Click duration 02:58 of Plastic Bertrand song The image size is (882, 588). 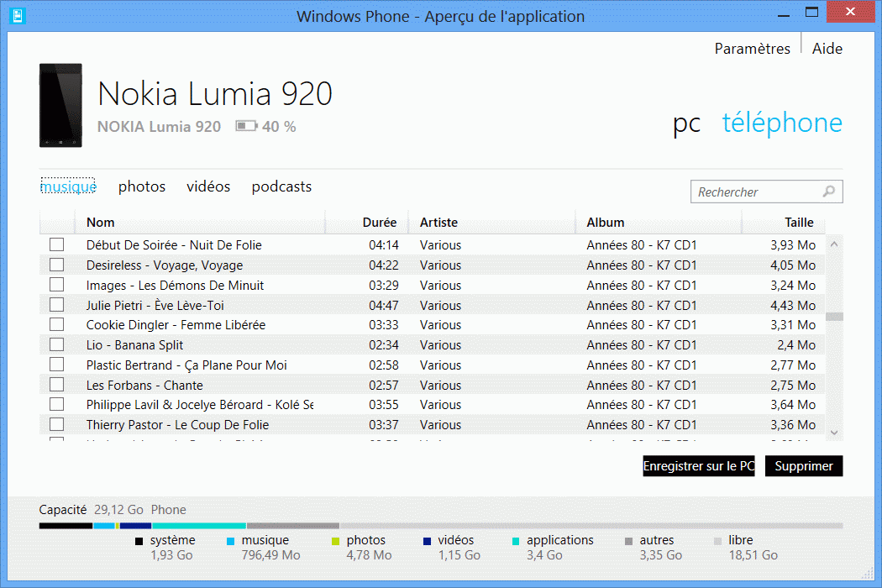coord(384,365)
